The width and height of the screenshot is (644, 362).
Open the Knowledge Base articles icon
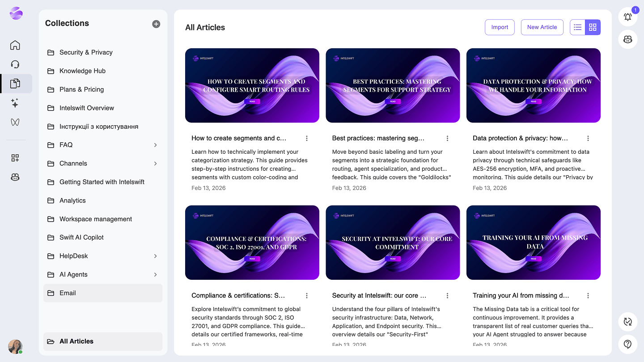(15, 84)
